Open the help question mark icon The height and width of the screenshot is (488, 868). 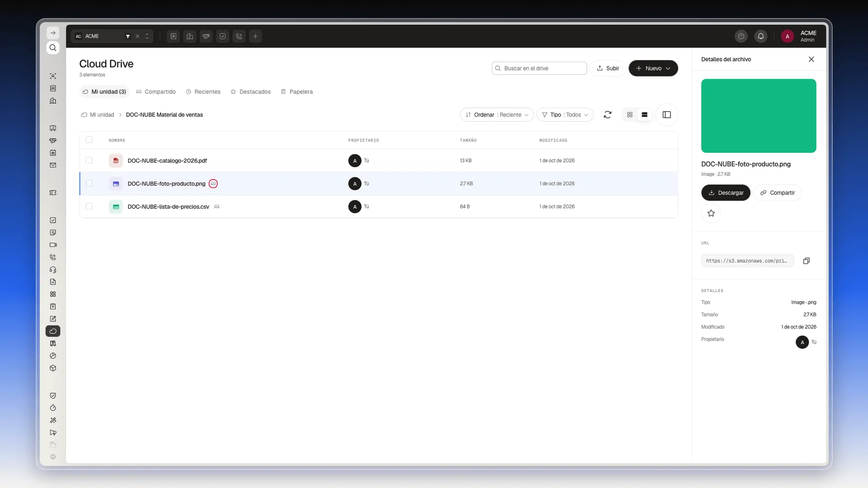tap(741, 36)
